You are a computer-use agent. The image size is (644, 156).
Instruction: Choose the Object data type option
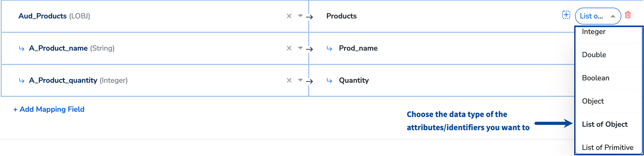(x=593, y=101)
